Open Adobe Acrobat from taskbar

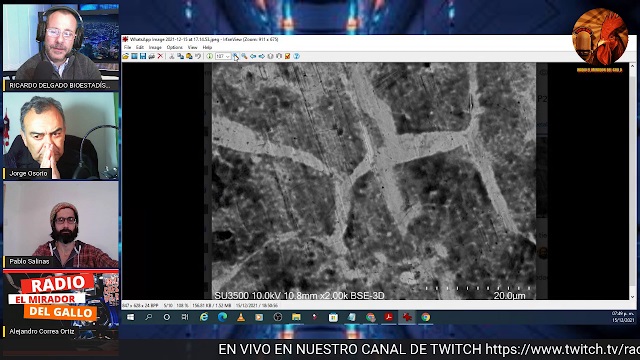(388, 317)
